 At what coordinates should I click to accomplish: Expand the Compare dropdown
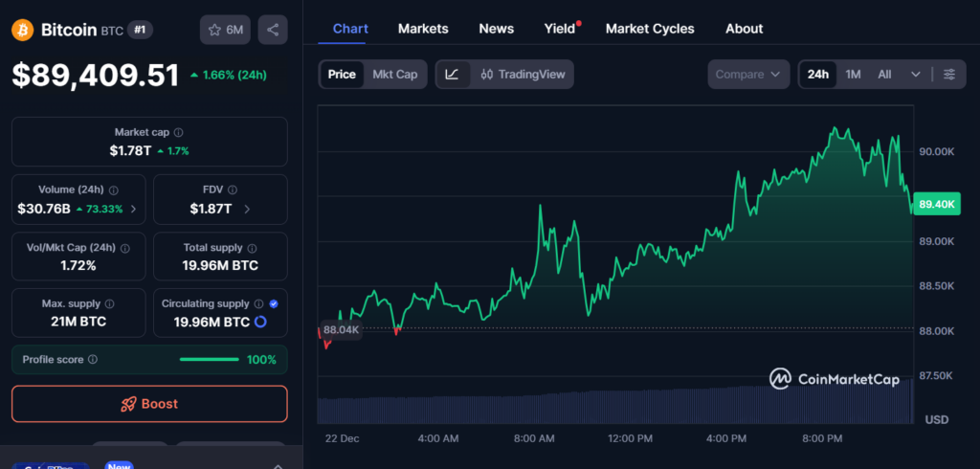pos(748,74)
